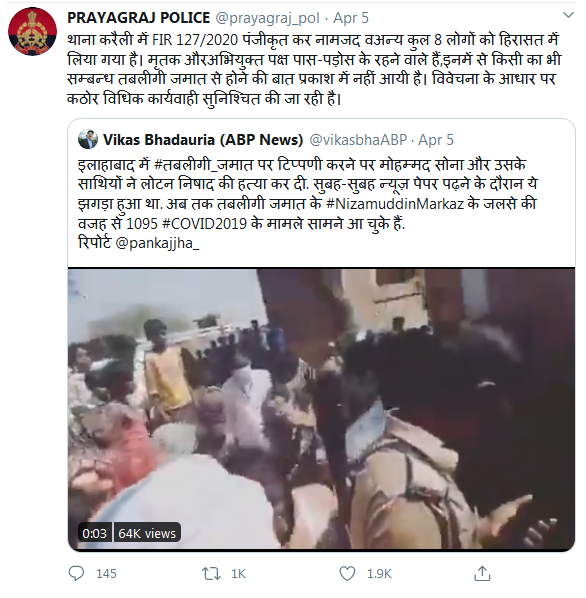Viewport: 586px width, 598px height.
Task: Open the #COVID2019 hashtag
Action: pos(204,223)
